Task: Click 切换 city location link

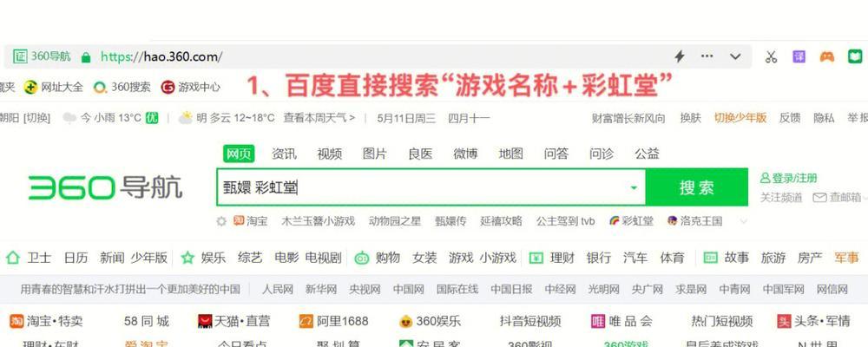Action: tap(37, 118)
